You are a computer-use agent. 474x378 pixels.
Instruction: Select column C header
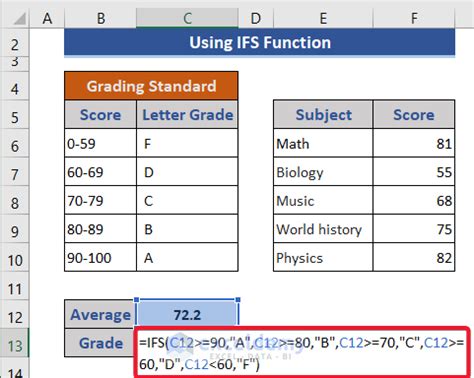point(187,18)
